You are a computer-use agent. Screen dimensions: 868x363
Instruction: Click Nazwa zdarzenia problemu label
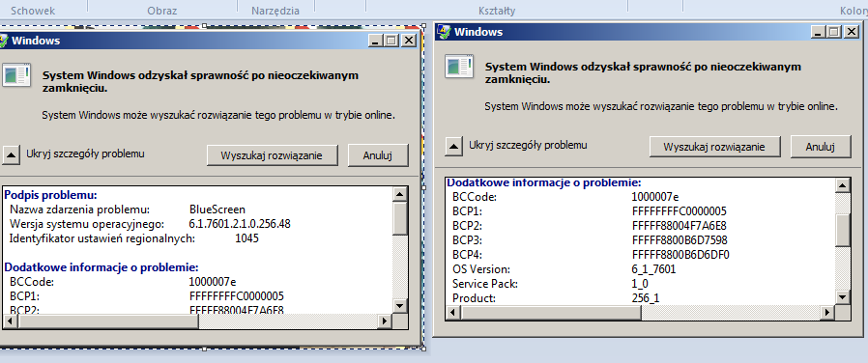tap(80, 209)
